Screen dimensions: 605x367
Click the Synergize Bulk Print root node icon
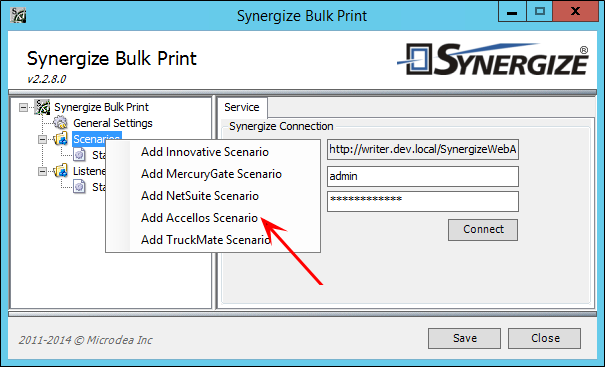[42, 107]
